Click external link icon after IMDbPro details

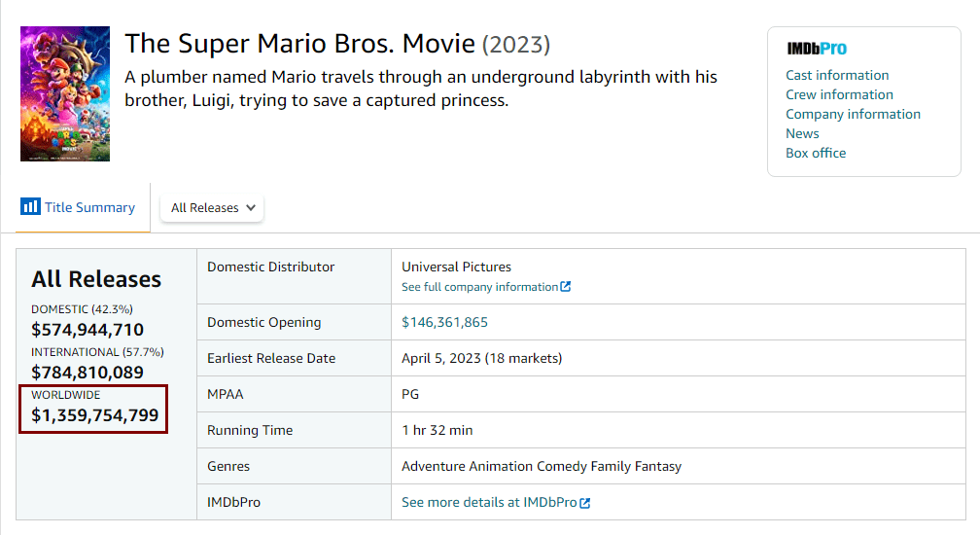[585, 503]
